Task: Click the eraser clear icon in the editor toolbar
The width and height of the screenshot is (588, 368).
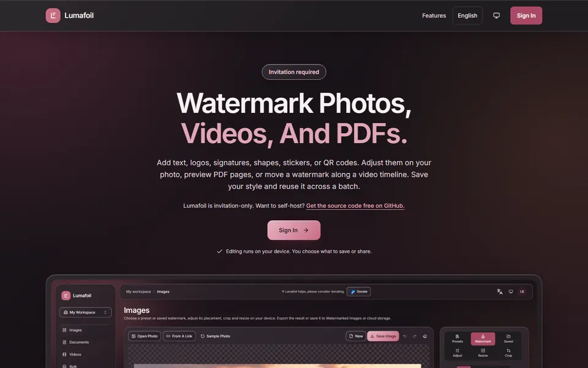Action: [x=425, y=336]
